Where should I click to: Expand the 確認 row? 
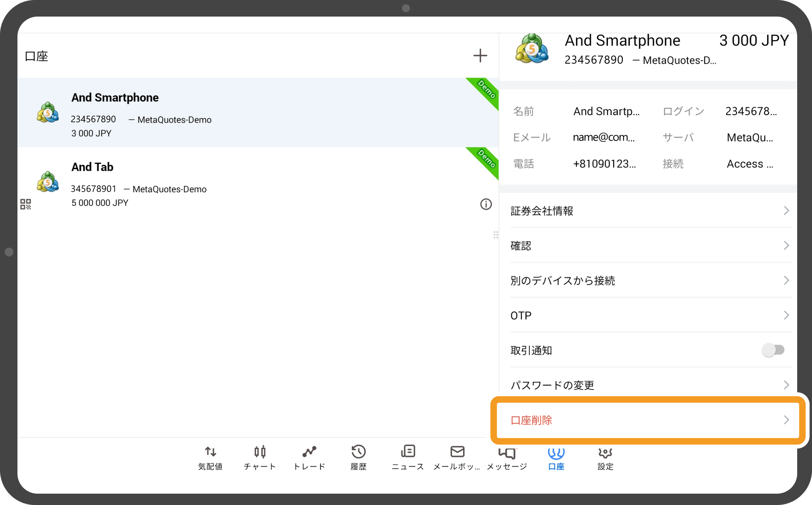tap(650, 246)
